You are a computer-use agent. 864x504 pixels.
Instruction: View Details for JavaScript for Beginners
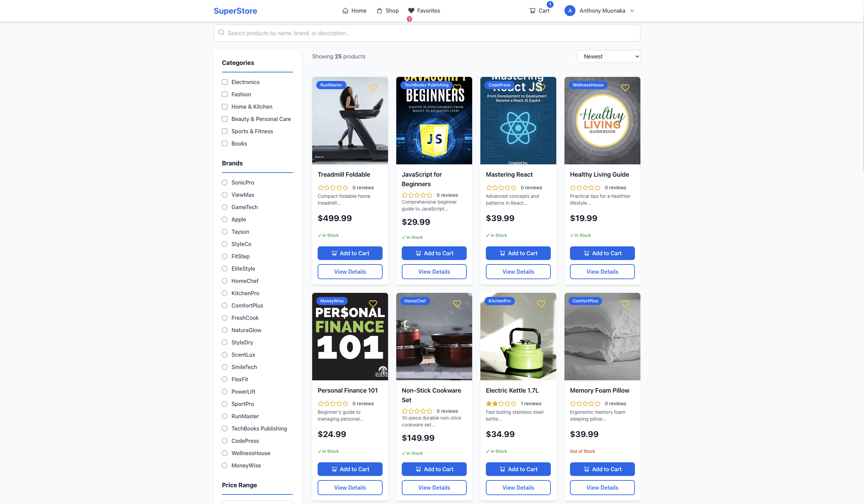pyautogui.click(x=434, y=272)
